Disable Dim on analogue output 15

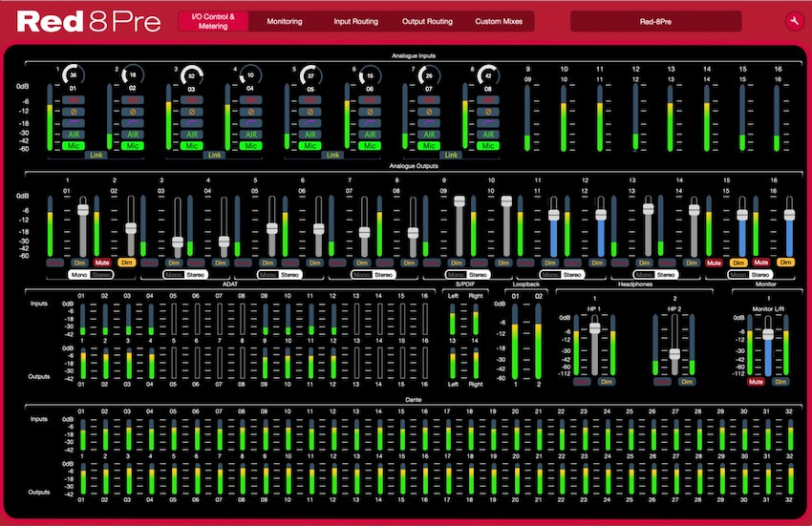point(738,263)
